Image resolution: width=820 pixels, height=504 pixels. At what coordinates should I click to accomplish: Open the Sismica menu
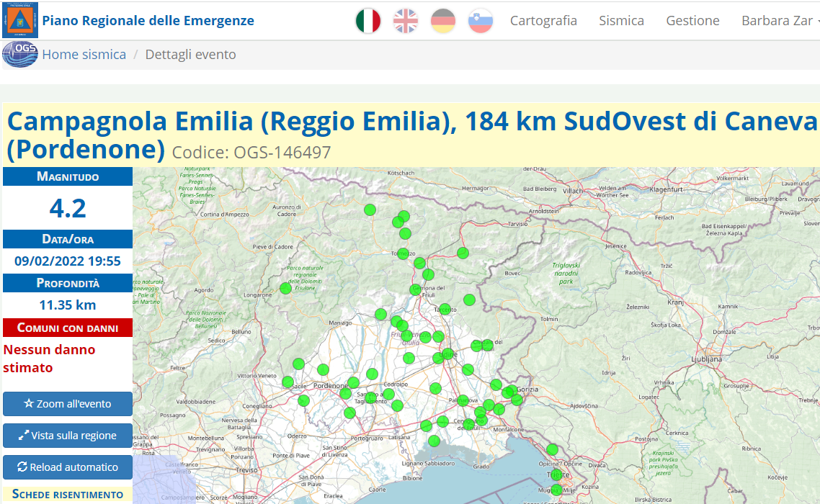pyautogui.click(x=621, y=21)
